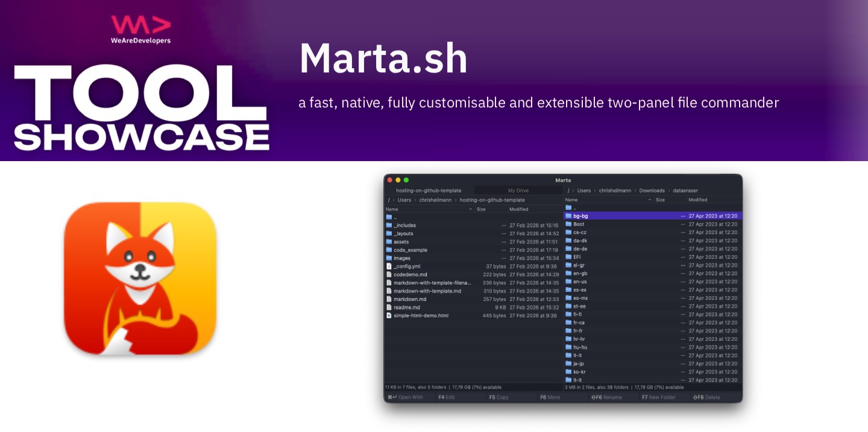Screen dimensions: 868x432
Task: Click the images folder icon
Action: [x=389, y=258]
